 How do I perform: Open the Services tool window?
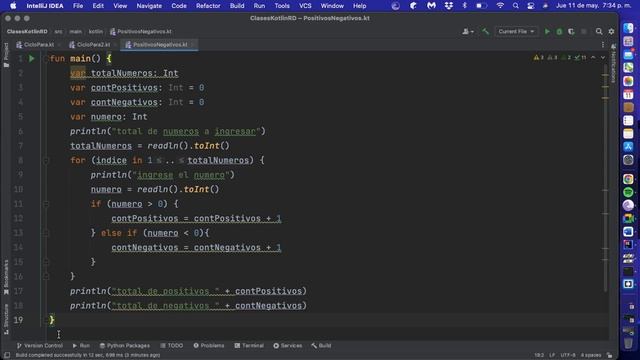point(287,345)
